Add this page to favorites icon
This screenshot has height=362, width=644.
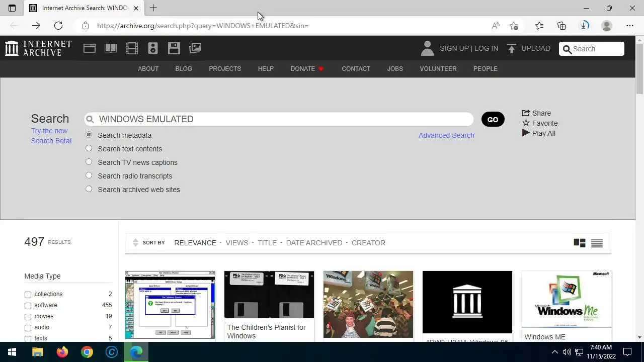click(514, 26)
